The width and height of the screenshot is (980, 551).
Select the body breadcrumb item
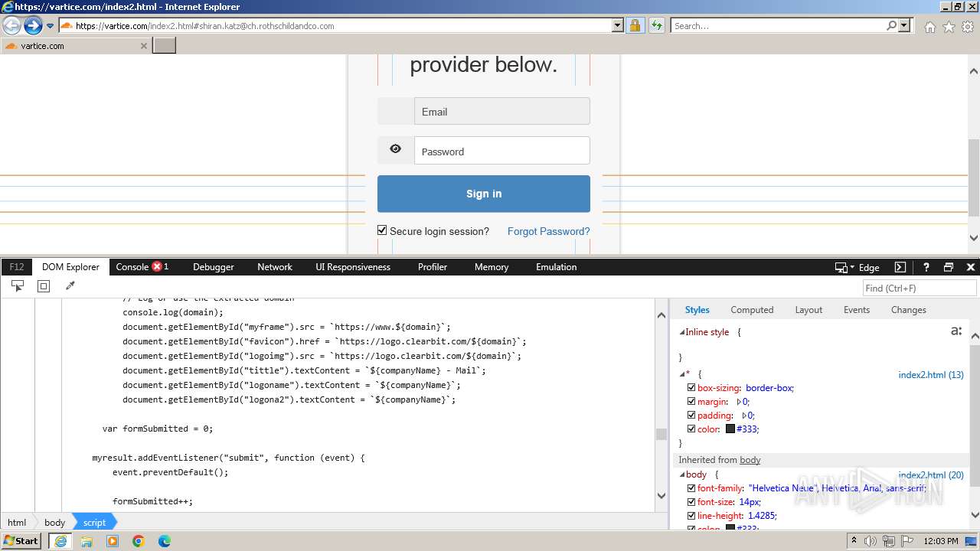[x=54, y=523]
